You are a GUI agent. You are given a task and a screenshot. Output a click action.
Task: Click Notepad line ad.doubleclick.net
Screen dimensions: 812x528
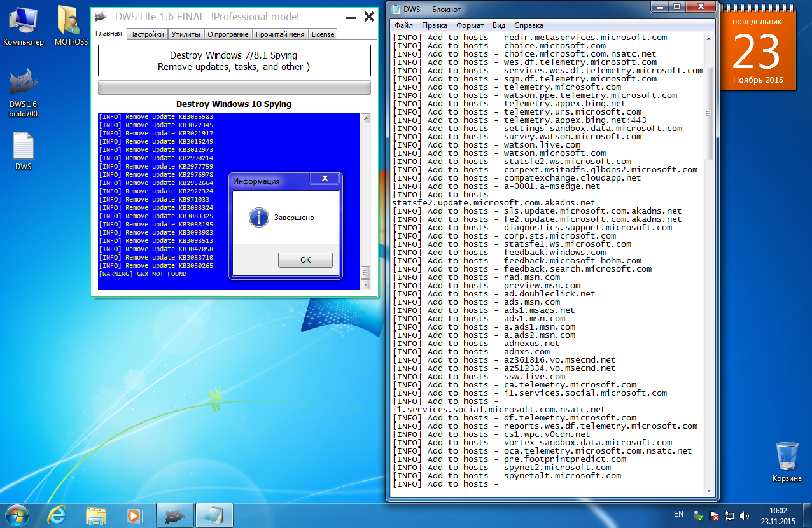[494, 294]
